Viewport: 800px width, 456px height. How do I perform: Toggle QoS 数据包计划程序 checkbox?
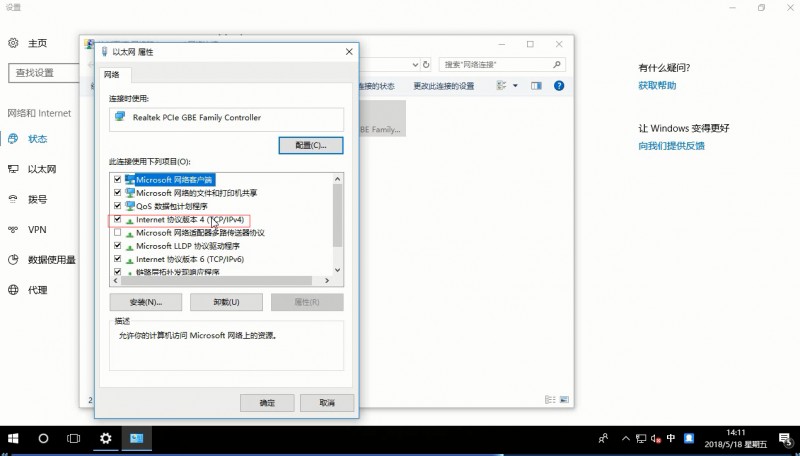[x=117, y=206]
